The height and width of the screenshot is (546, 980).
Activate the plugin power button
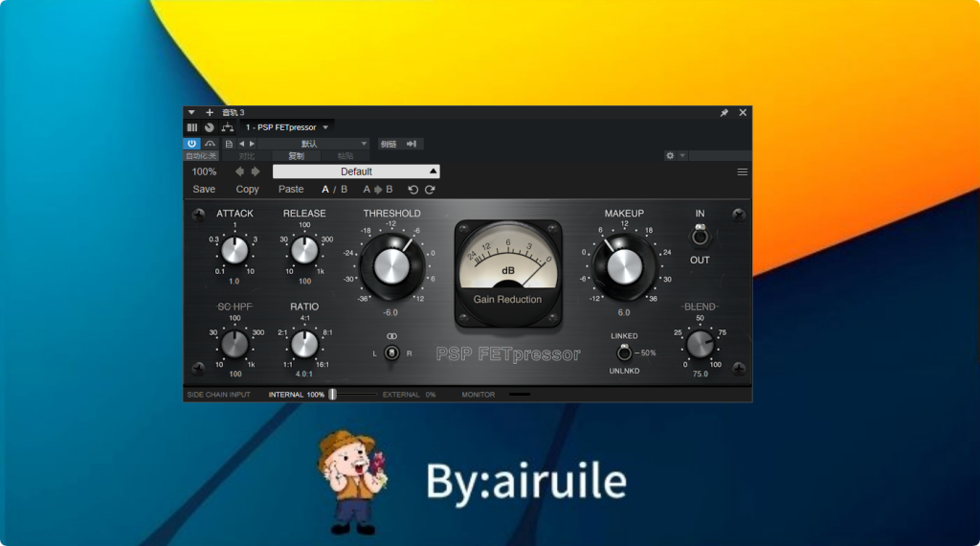[191, 144]
